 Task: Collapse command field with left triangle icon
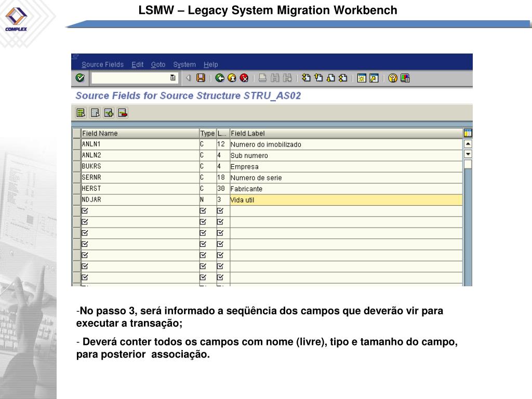(189, 78)
